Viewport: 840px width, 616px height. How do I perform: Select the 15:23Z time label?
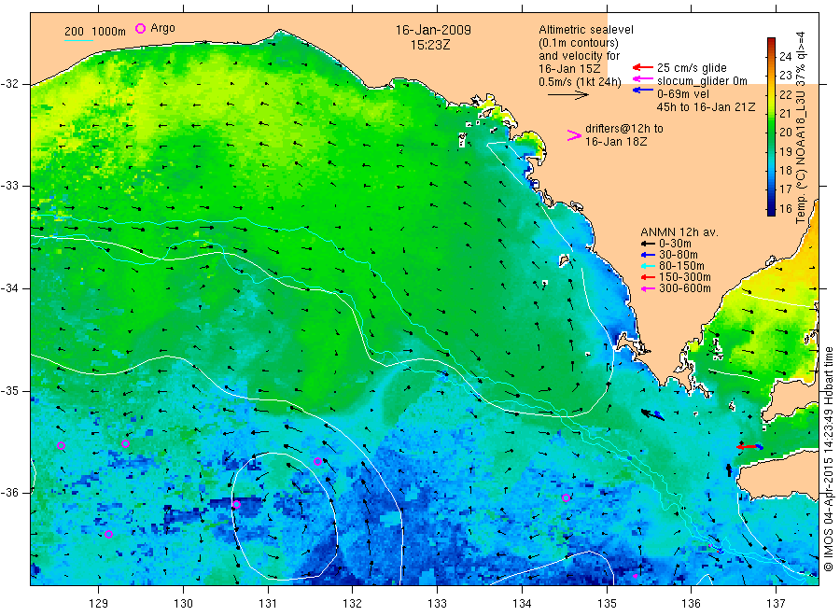coord(430,45)
